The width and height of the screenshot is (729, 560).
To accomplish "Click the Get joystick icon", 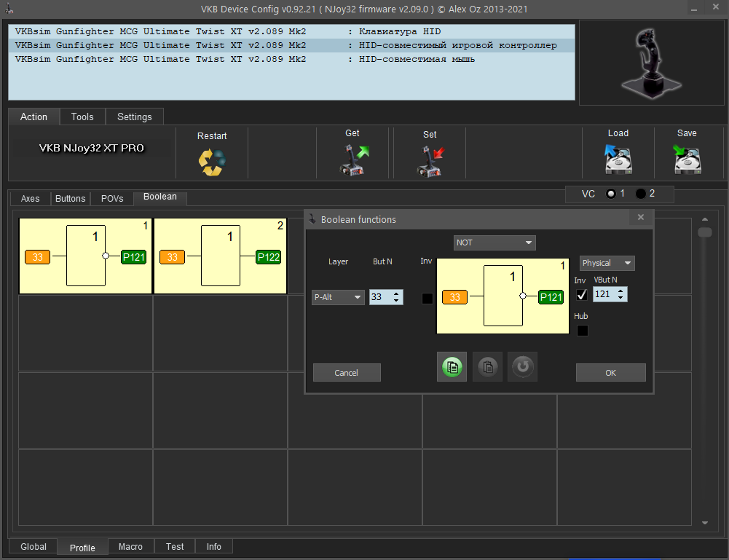I will point(352,160).
